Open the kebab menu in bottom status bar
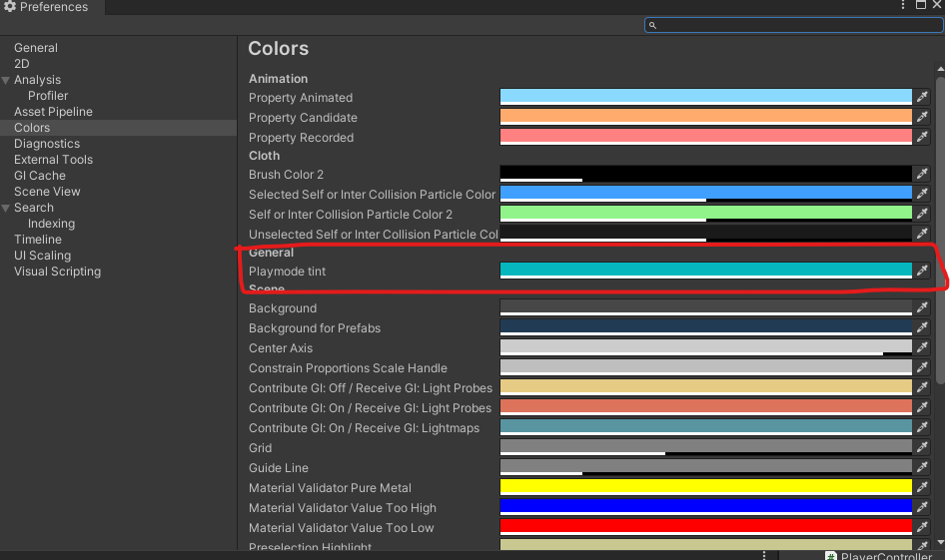 tap(764, 555)
